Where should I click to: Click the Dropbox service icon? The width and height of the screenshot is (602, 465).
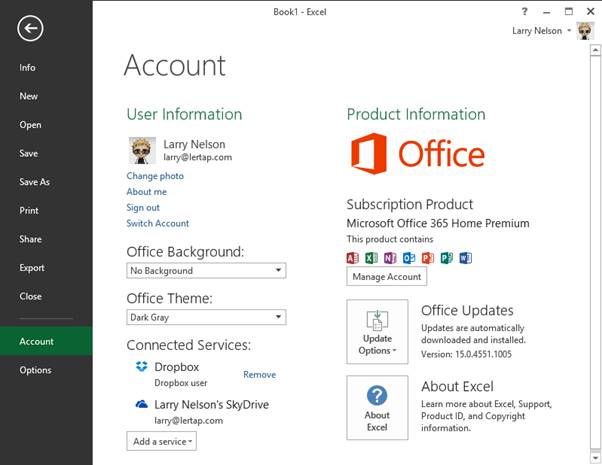[142, 368]
